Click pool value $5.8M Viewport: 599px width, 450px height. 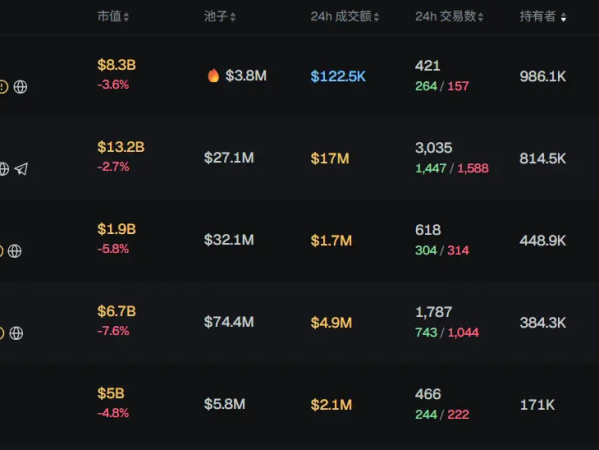click(224, 404)
